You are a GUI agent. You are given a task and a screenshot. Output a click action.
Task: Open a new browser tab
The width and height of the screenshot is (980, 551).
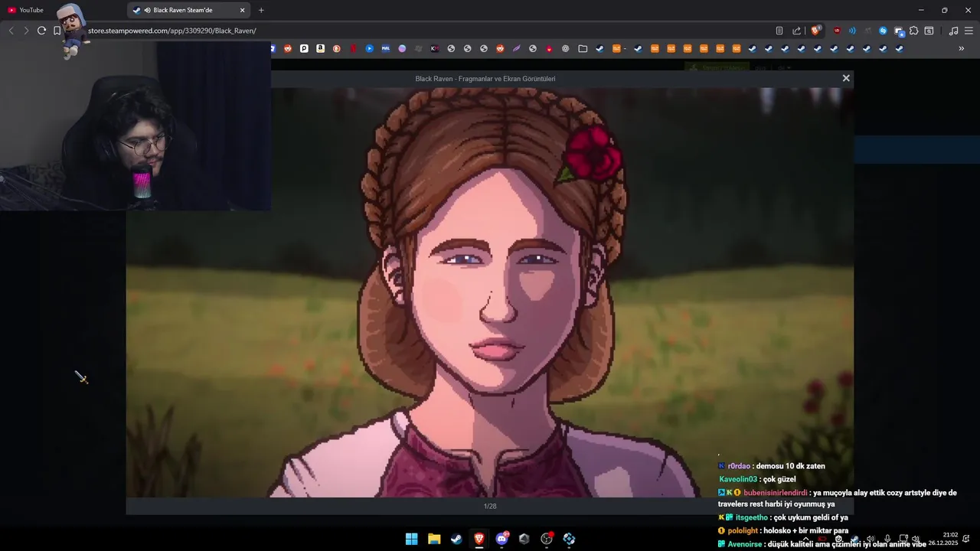pos(261,10)
